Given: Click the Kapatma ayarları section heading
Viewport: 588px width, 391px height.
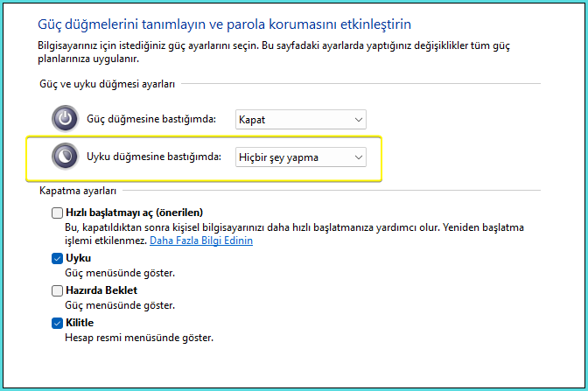Looking at the screenshot, I should (x=78, y=189).
